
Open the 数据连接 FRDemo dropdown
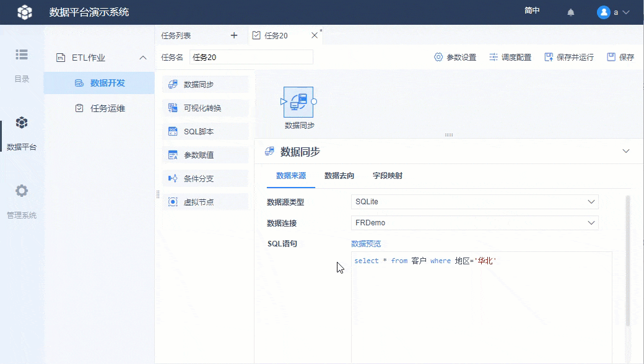[475, 223]
